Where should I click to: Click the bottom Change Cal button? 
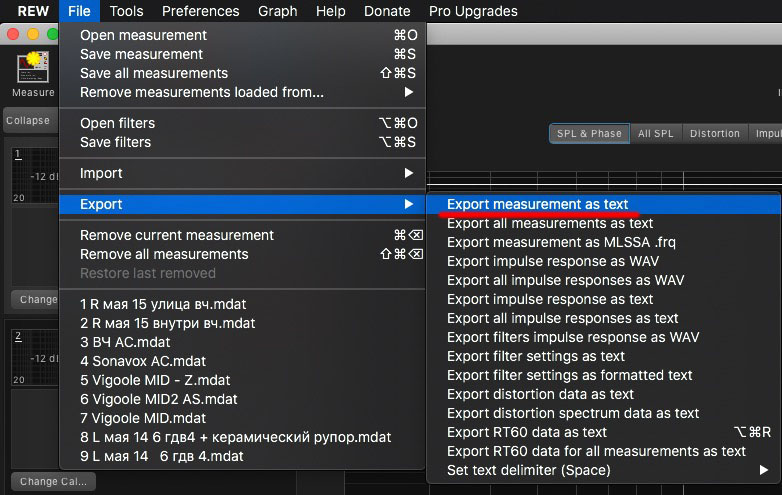click(x=52, y=481)
